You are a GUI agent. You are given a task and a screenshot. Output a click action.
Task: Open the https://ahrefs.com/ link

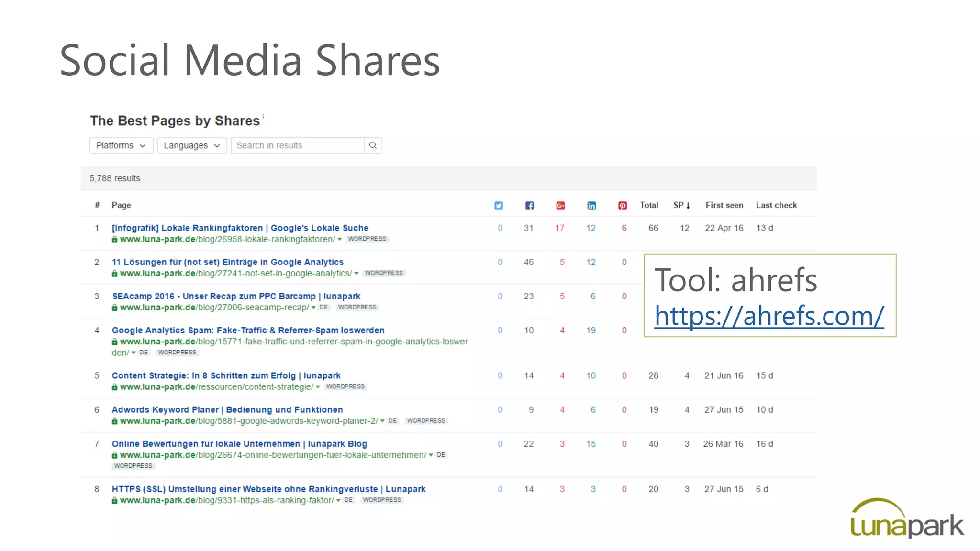769,316
